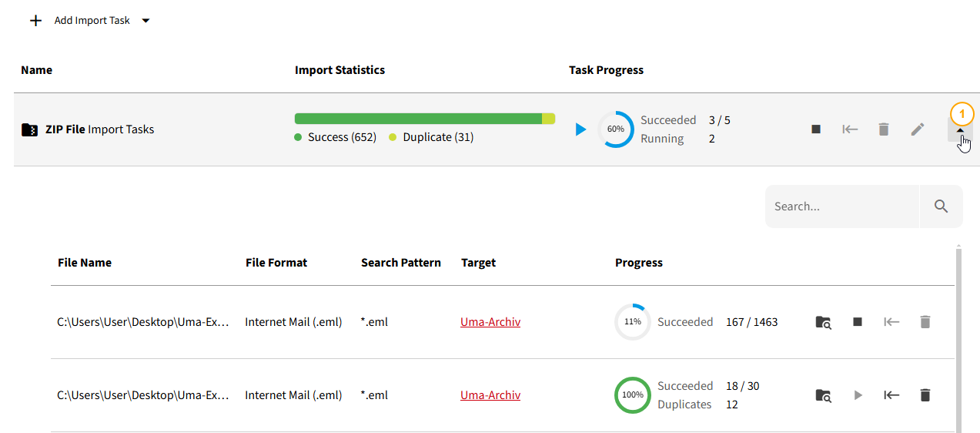The height and width of the screenshot is (433, 980).
Task: Edit the ZIP File Import Tasks group
Action: [917, 129]
